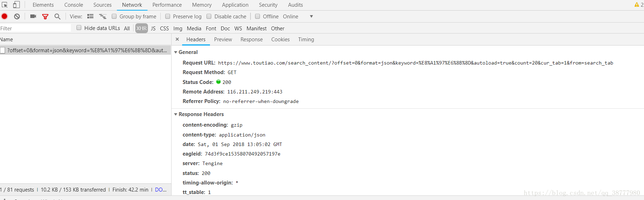644x200 pixels.
Task: Close the request details pane
Action: [x=177, y=39]
